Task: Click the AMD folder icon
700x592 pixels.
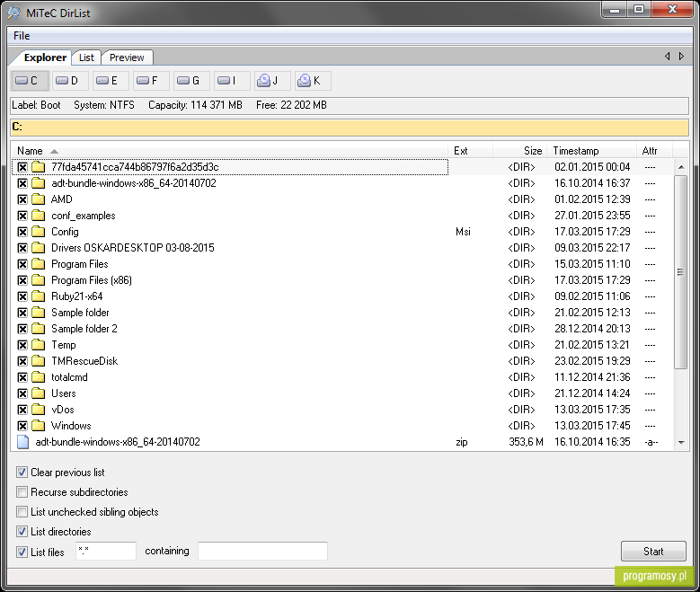Action: pos(39,199)
